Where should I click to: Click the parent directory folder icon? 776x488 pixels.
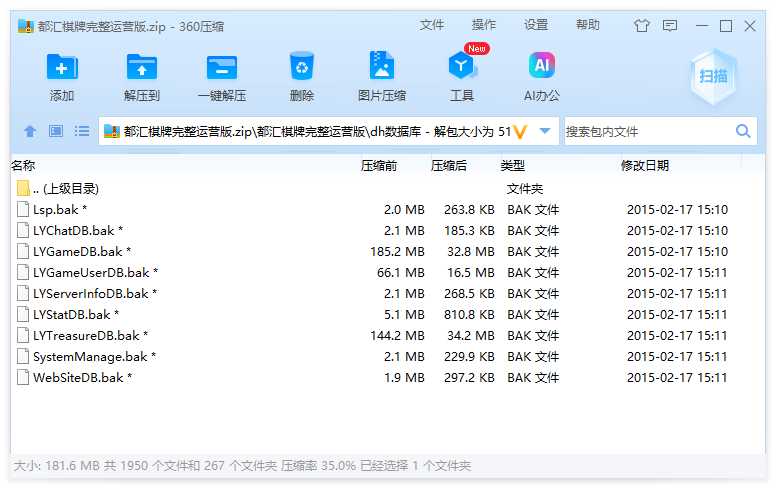[x=23, y=188]
